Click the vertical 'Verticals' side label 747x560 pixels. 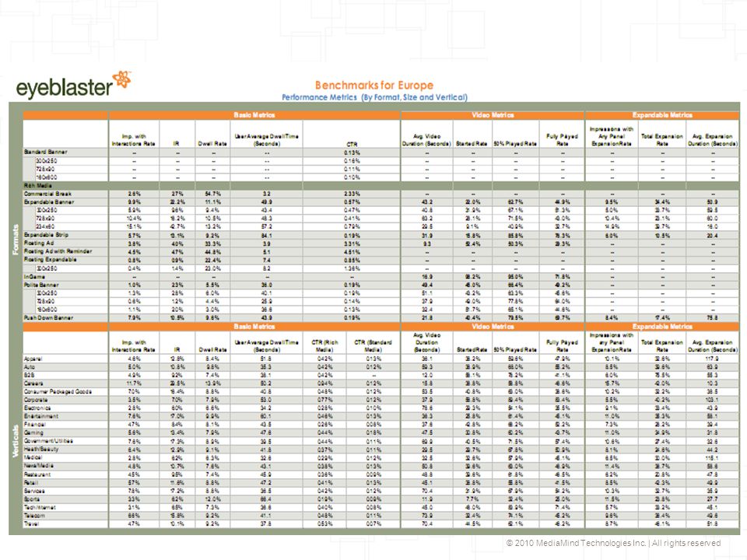16,442
